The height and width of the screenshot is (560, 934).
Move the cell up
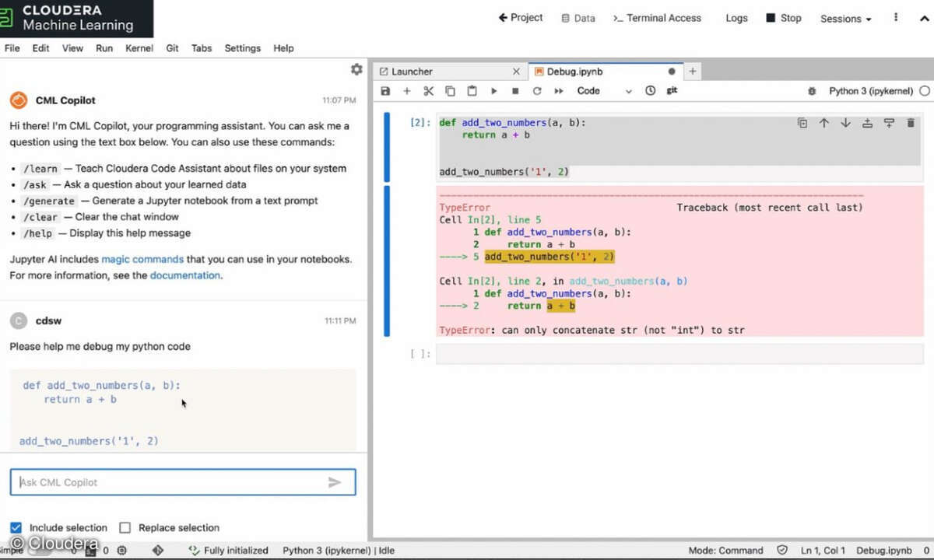coord(824,123)
